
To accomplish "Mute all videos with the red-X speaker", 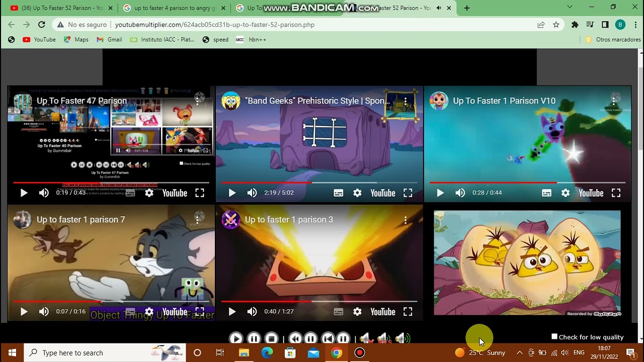I will 367,339.
